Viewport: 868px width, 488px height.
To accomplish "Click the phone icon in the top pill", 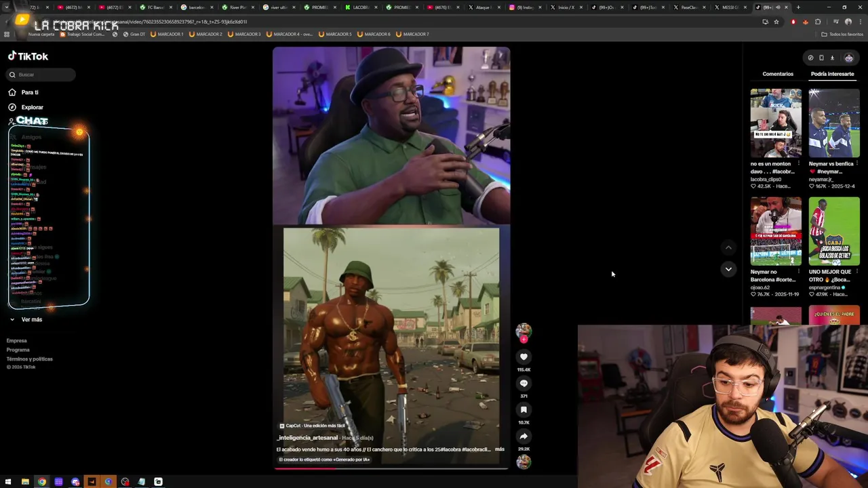I will 821,58.
